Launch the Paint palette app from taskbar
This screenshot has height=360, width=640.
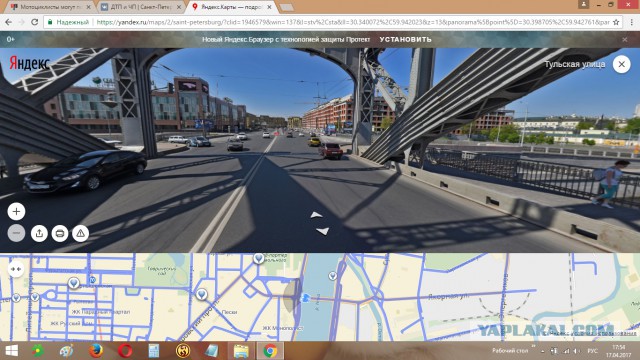point(66,351)
